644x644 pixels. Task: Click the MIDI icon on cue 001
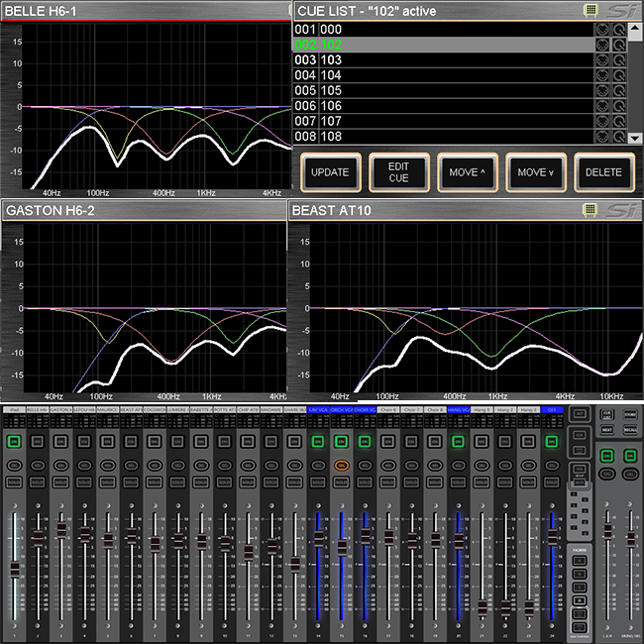[602, 30]
